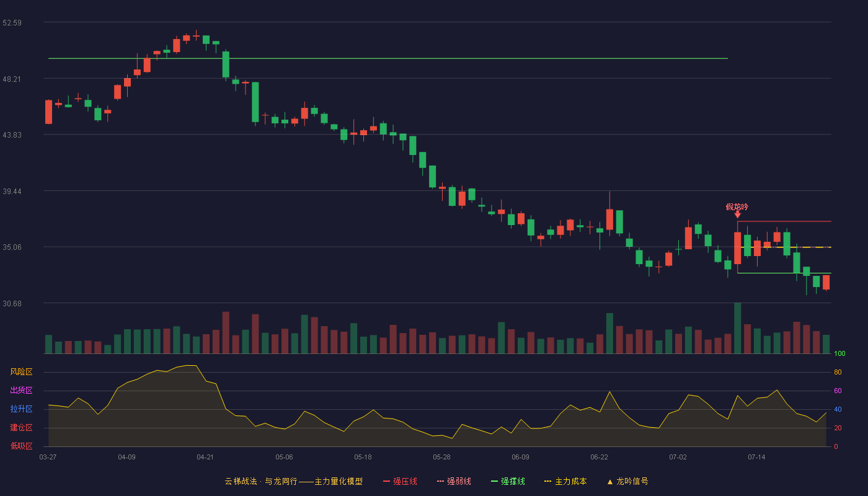The width and height of the screenshot is (868, 496).
Task: Toggle the 强压线 legend series
Action: coord(400,481)
